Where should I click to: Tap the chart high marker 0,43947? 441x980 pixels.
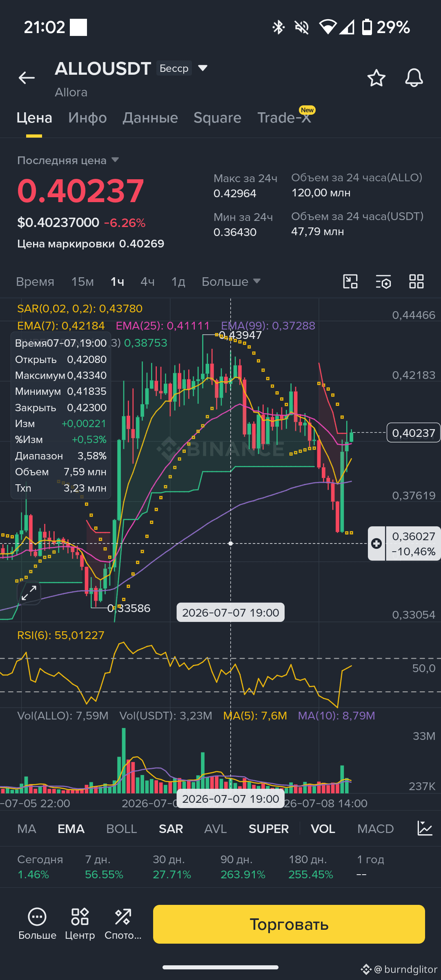coord(240,335)
